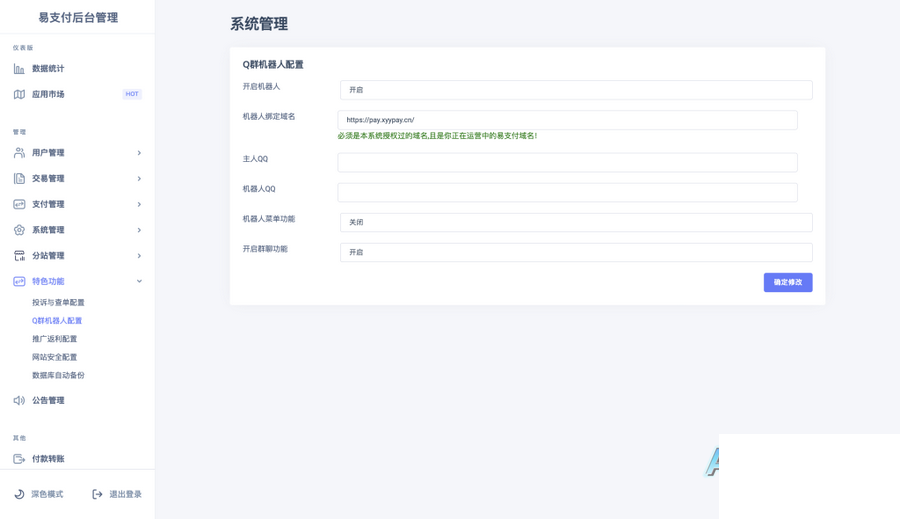Click the 数据统计 chart icon
The height and width of the screenshot is (519, 900).
click(19, 69)
